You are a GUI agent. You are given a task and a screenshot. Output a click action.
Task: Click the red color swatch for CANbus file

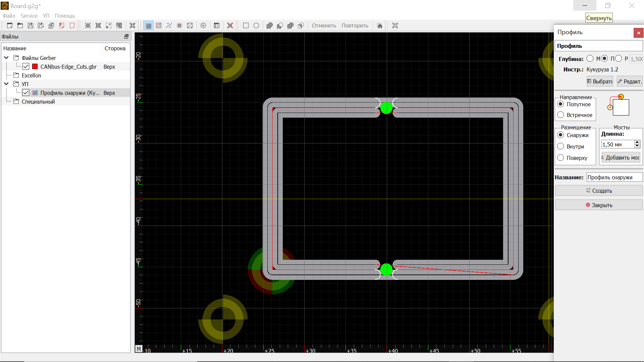point(35,67)
